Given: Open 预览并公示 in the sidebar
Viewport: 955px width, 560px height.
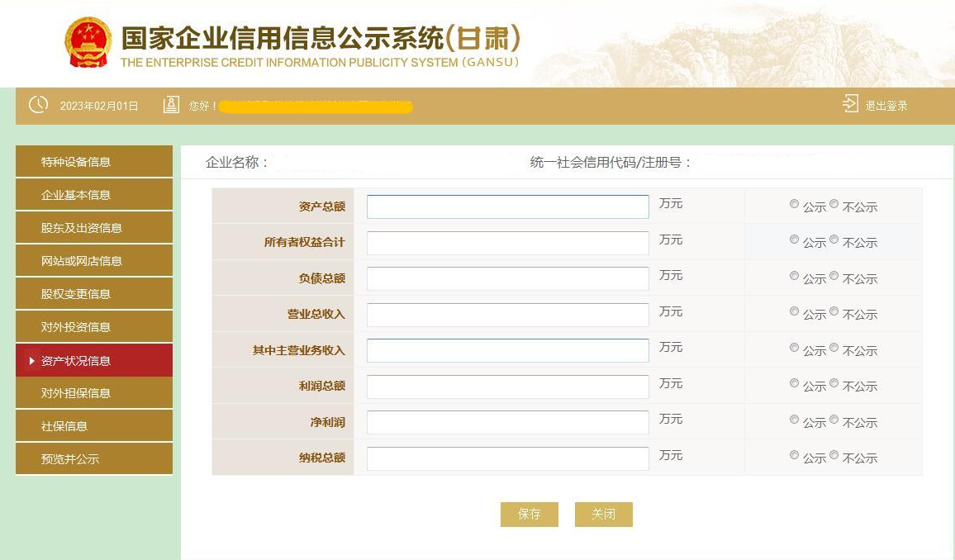Looking at the screenshot, I should [94, 458].
